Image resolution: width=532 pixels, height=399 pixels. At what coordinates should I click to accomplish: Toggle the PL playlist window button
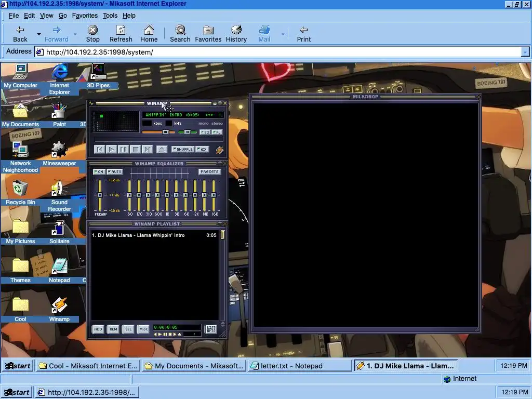click(x=217, y=132)
